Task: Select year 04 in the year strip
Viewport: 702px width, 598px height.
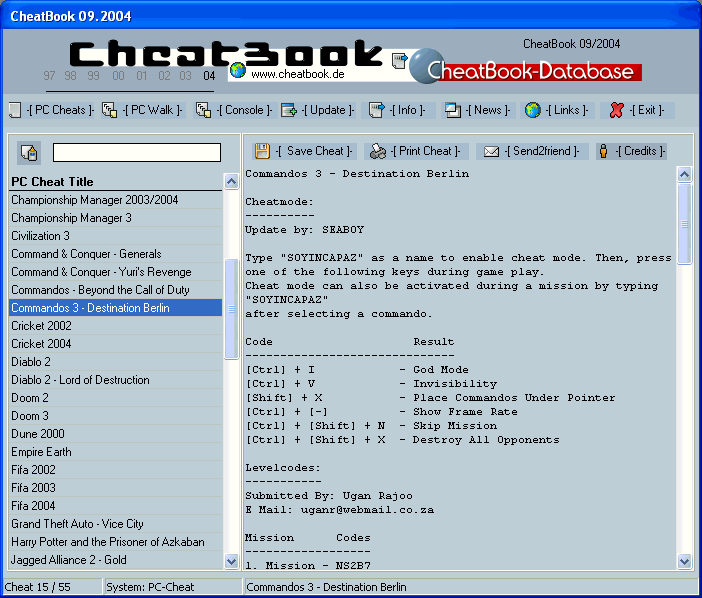Action: tap(209, 76)
